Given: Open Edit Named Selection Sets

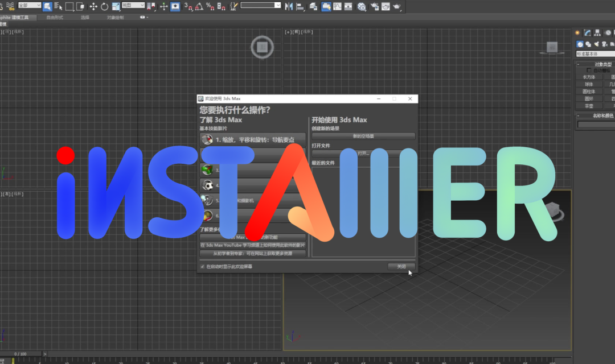Looking at the screenshot, I should [234, 6].
